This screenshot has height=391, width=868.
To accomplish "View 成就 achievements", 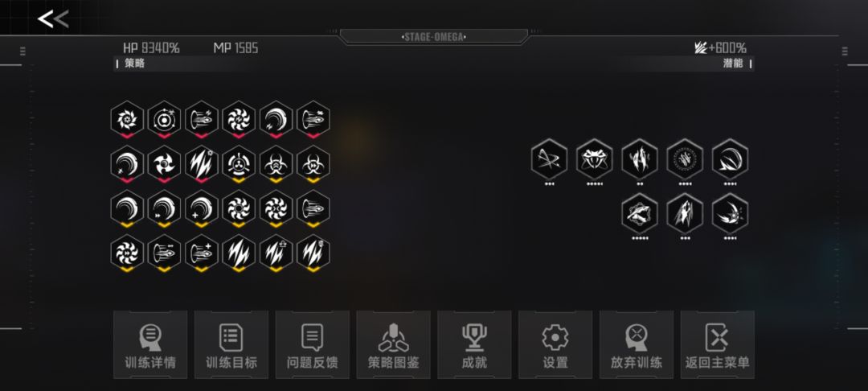I will pos(474,344).
